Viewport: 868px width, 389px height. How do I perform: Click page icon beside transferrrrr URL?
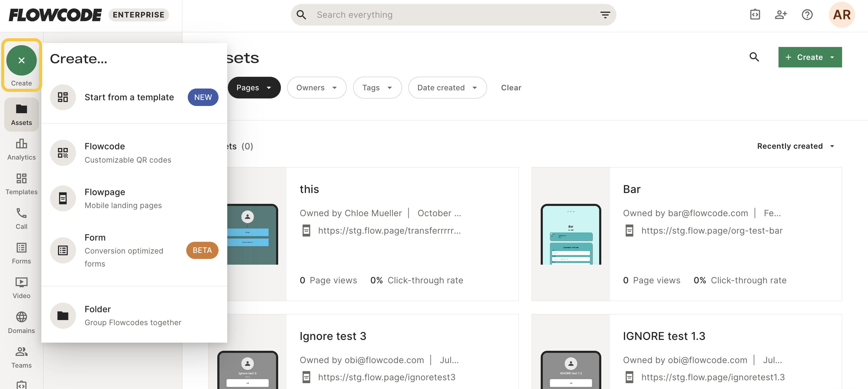(306, 231)
